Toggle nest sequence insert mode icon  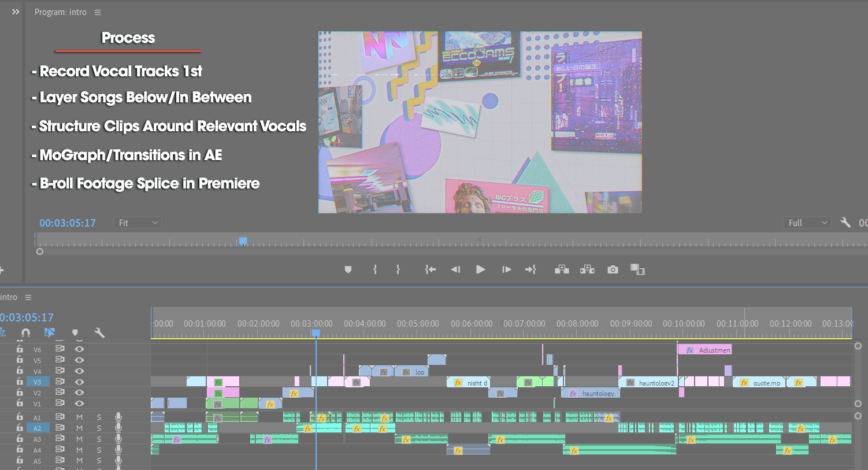click(x=2, y=332)
